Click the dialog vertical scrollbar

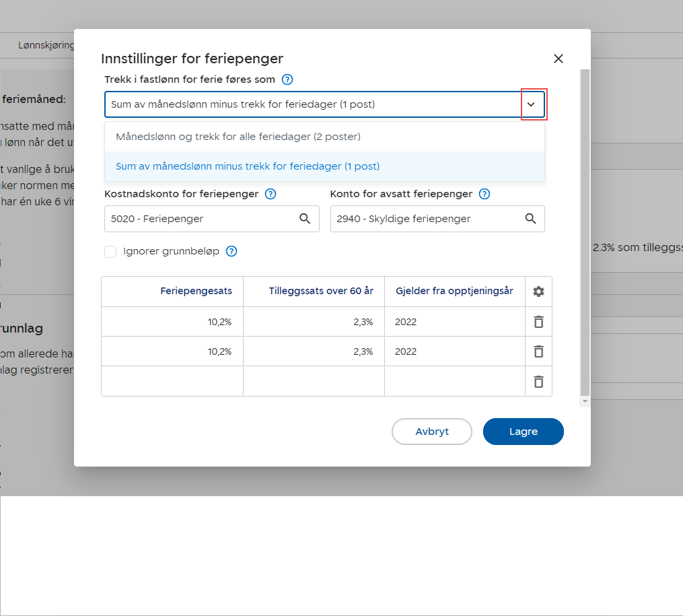point(585,229)
